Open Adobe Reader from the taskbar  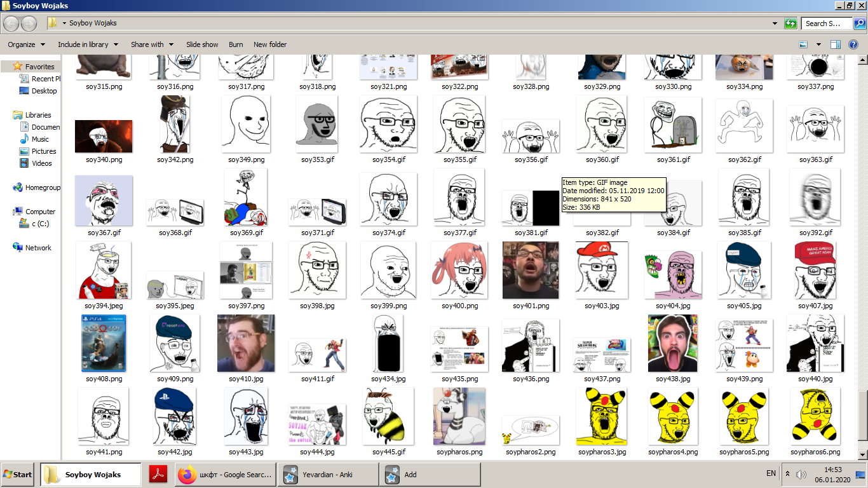click(158, 475)
